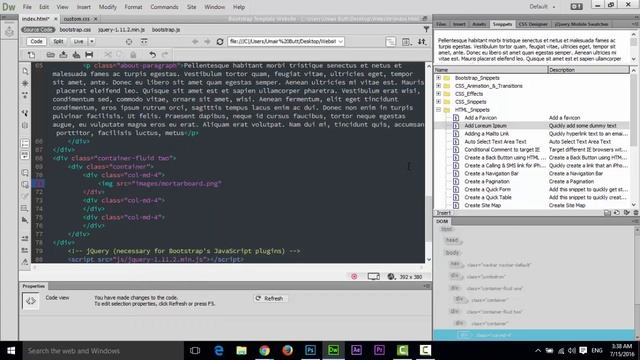This screenshot has width=640, height=360.
Task: Expand the CSS_Animation_&_Transitions folder
Action: [438, 86]
